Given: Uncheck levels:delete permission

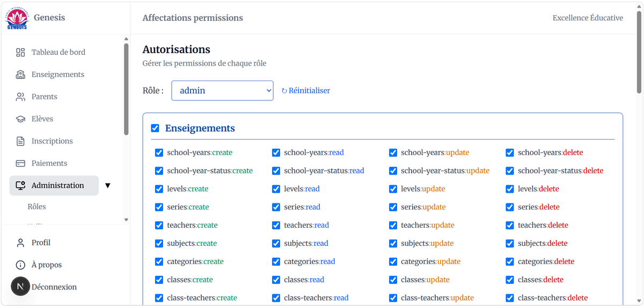Looking at the screenshot, I should point(510,189).
